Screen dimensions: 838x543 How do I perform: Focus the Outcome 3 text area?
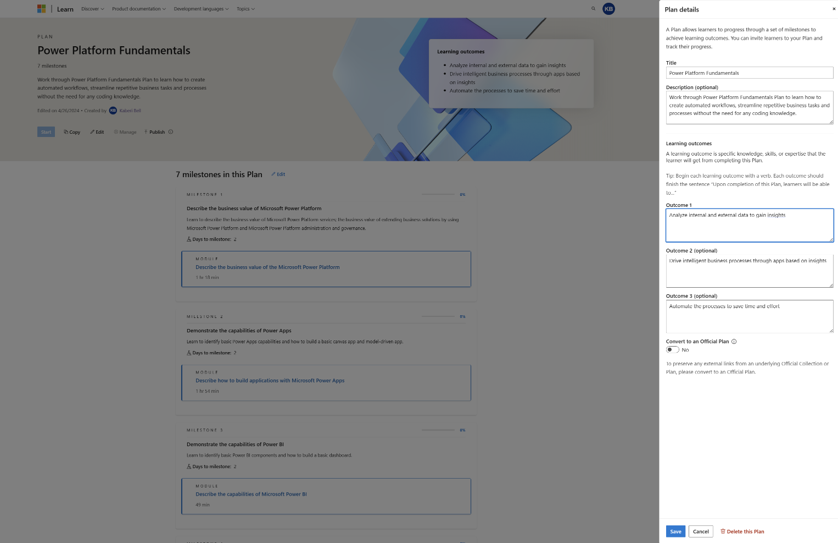749,316
